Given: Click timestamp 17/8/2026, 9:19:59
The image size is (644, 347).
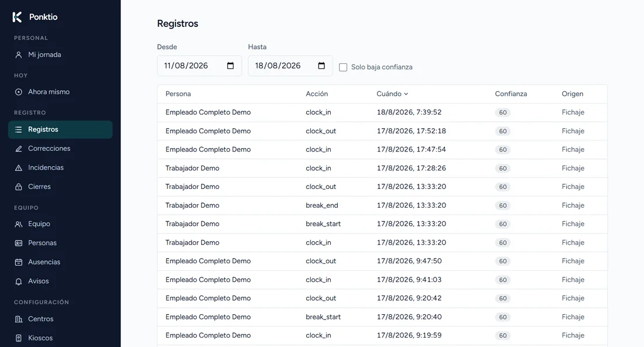Looking at the screenshot, I should point(409,335).
